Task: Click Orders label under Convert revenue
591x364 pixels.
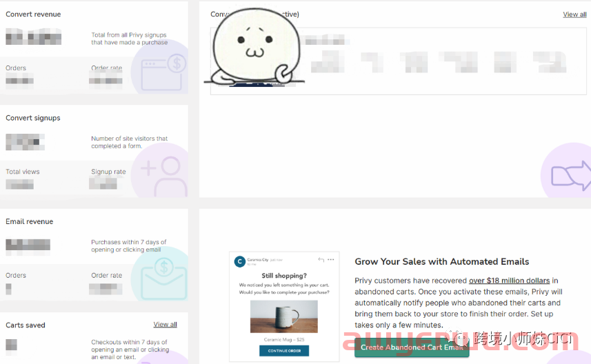Action: (x=16, y=68)
